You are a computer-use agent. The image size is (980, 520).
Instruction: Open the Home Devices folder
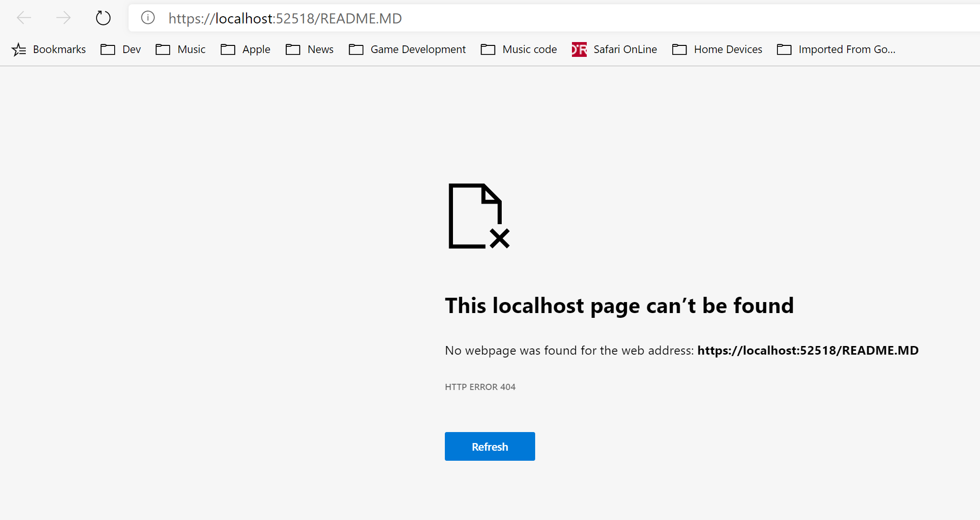pos(717,49)
